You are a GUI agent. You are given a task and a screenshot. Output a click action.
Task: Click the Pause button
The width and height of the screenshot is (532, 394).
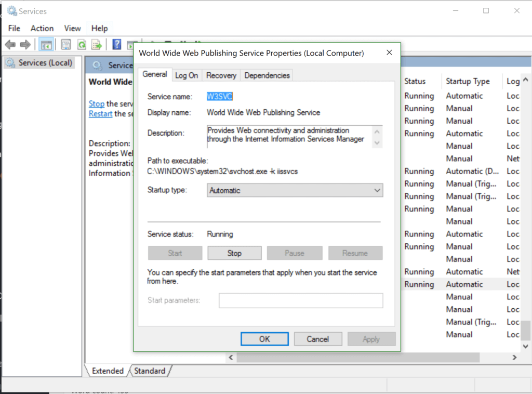click(x=295, y=253)
